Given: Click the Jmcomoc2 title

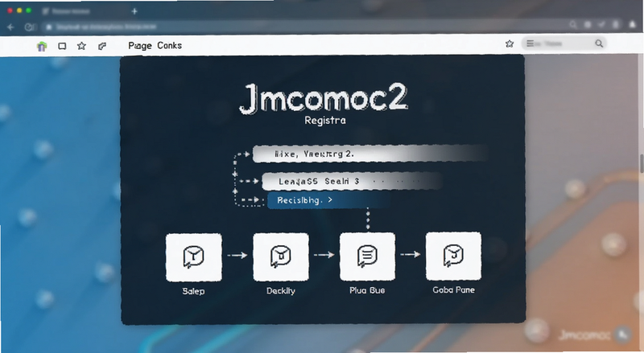Looking at the screenshot, I should click(x=324, y=98).
